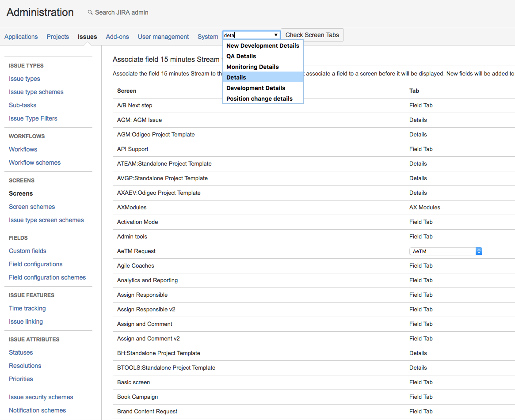Go to User management tab
The image size is (515, 420).
[163, 37]
